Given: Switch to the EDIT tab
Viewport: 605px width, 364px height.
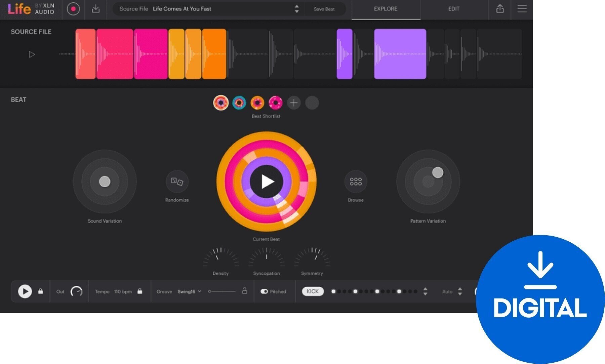Looking at the screenshot, I should click(x=453, y=9).
